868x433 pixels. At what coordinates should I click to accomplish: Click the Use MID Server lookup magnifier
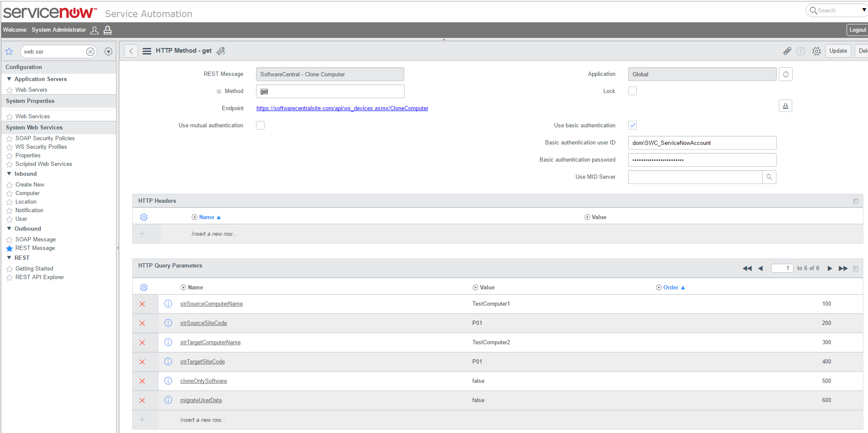pyautogui.click(x=769, y=177)
